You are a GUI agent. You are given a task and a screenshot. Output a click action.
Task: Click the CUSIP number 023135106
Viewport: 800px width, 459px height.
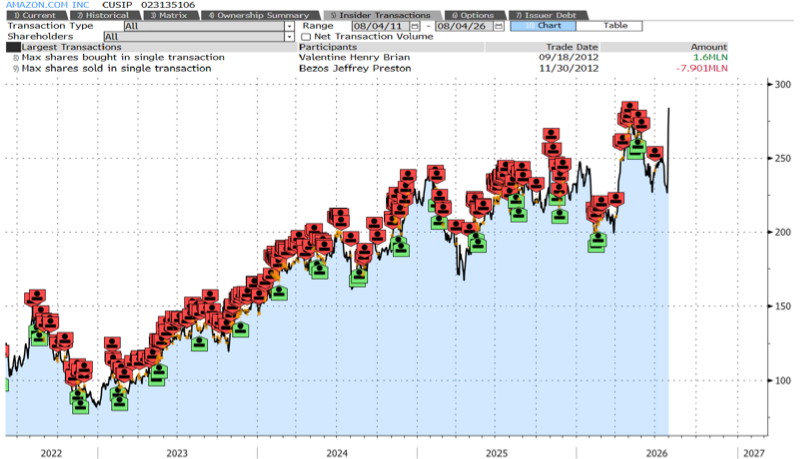tap(168, 5)
